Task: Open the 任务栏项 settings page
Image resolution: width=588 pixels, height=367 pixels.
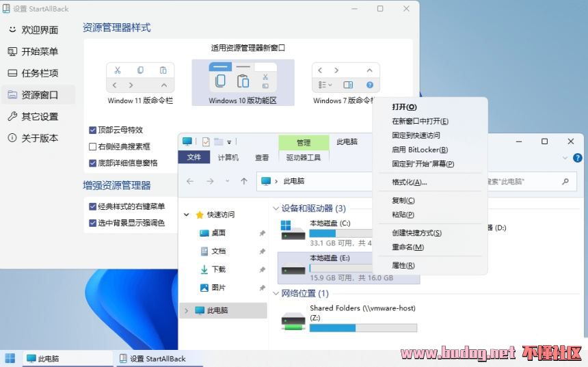Action: [39, 73]
